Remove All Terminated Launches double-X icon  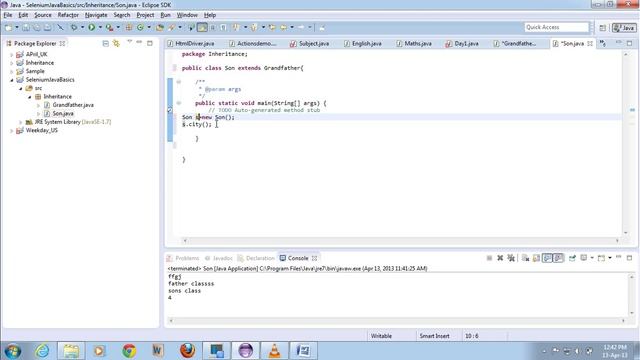511,258
